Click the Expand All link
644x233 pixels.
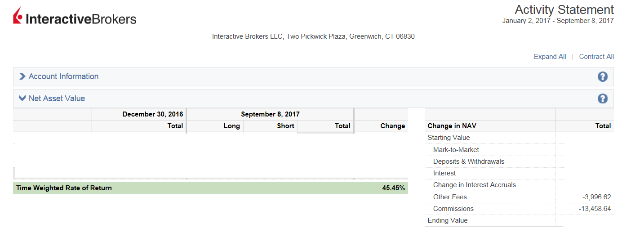pos(550,57)
